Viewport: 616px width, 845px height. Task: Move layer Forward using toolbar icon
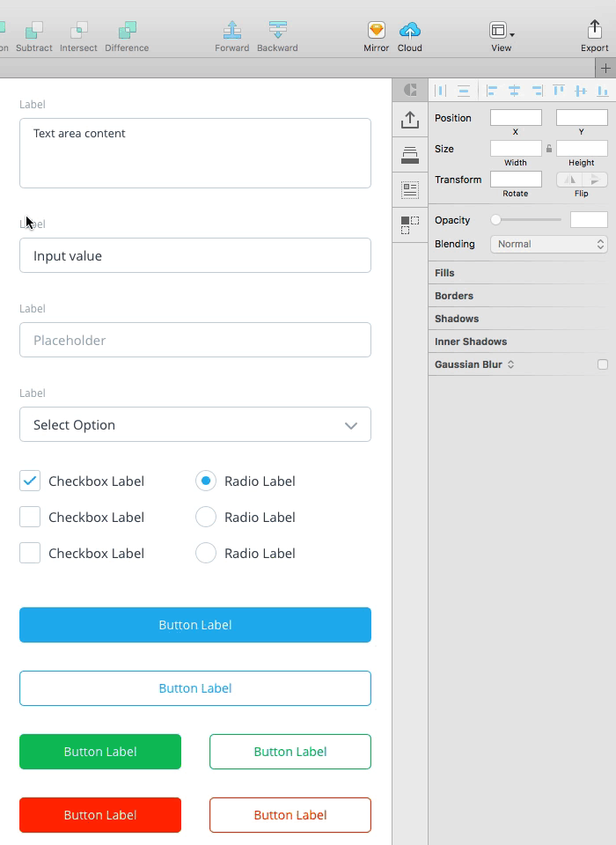(x=232, y=30)
